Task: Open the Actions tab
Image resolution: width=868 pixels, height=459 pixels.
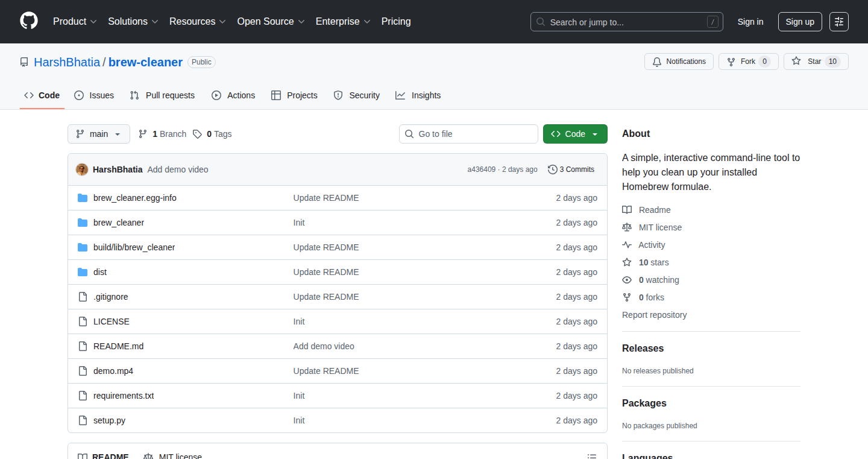Action: coord(233,95)
